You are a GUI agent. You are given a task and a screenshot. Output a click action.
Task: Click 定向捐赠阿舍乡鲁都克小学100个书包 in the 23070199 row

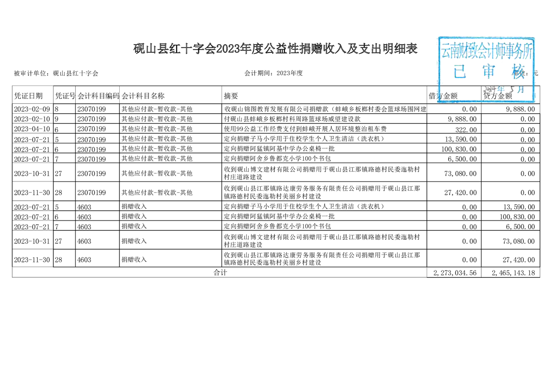277,159
